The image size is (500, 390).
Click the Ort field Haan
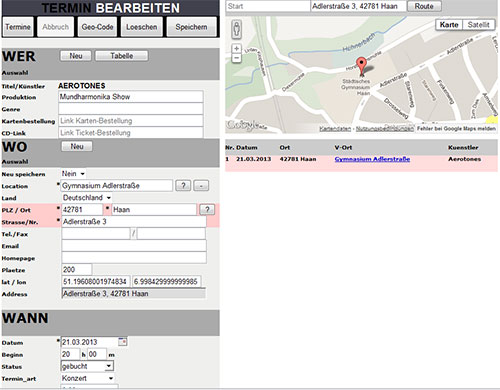click(x=154, y=210)
